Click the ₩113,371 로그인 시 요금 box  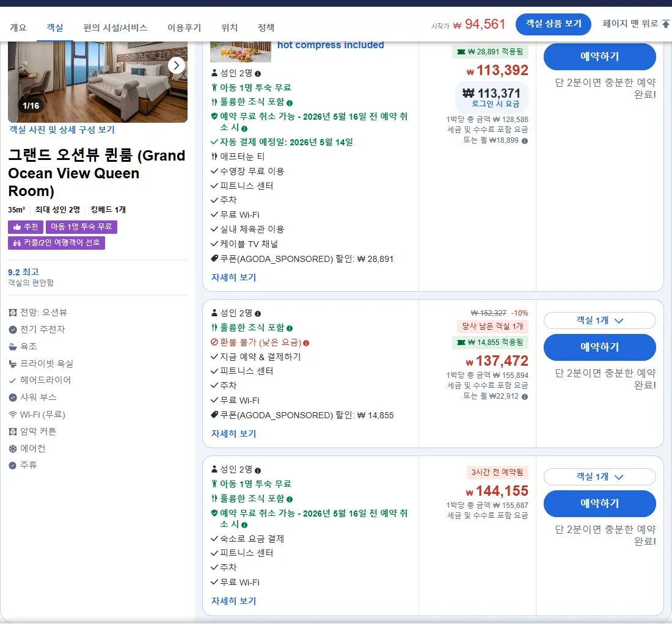pos(492,98)
